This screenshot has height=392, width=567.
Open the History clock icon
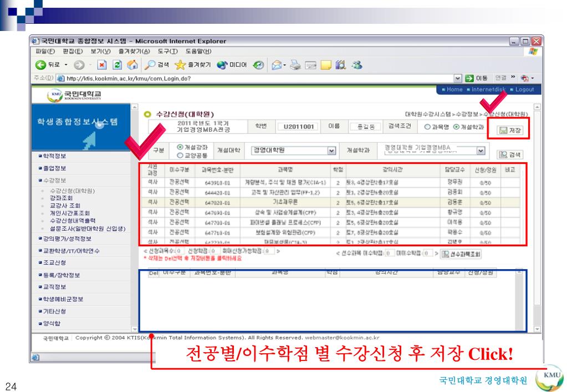(x=258, y=65)
